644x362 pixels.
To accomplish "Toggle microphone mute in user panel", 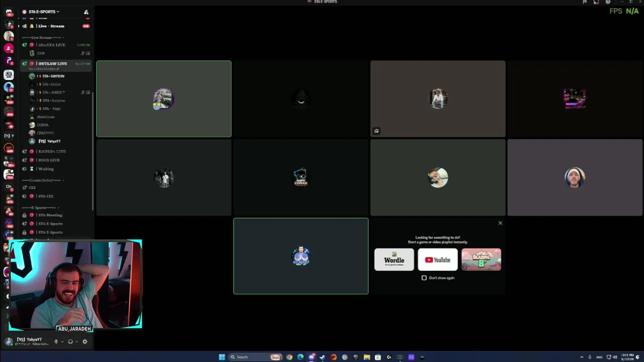I will 56,341.
